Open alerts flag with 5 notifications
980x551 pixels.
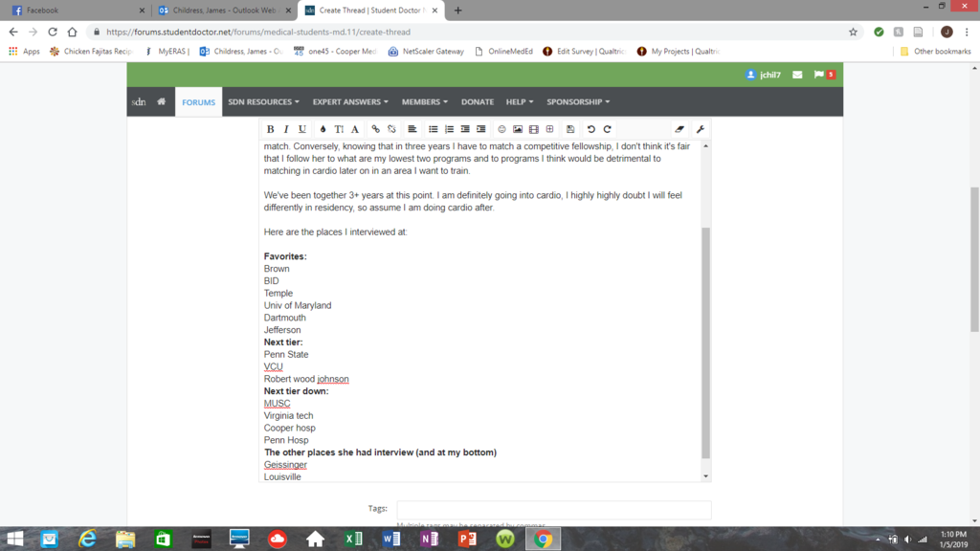point(824,75)
